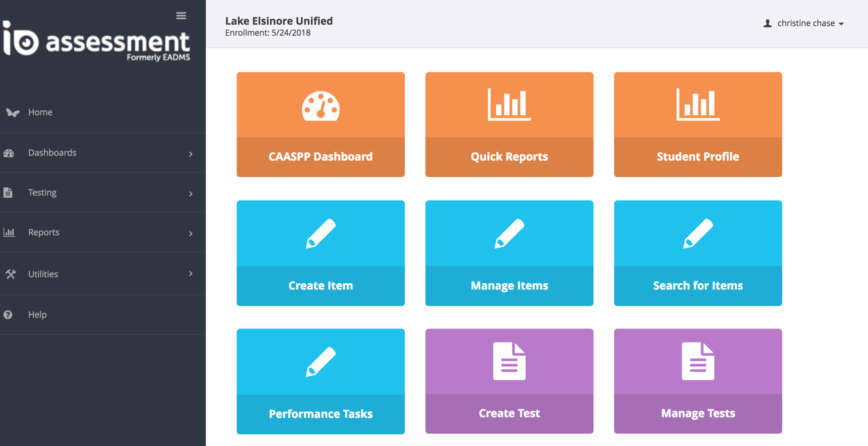This screenshot has height=446, width=868.
Task: Click the hamburger menu icon in sidebar
Action: tap(181, 16)
